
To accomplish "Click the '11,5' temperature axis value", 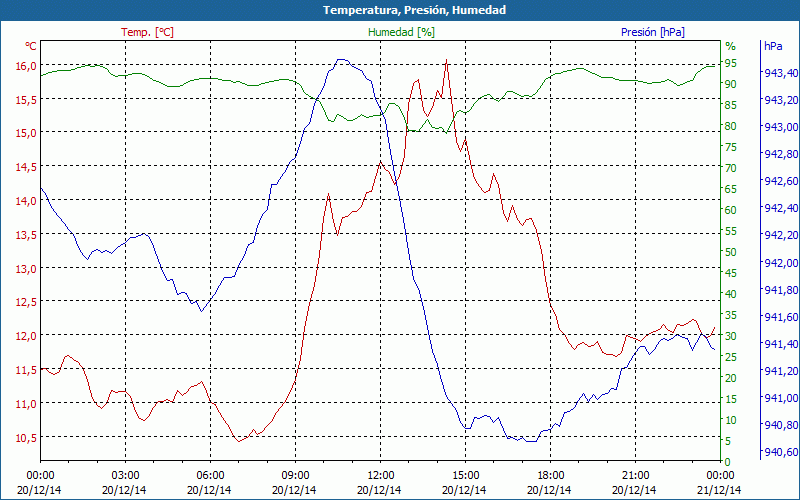I will pos(26,370).
